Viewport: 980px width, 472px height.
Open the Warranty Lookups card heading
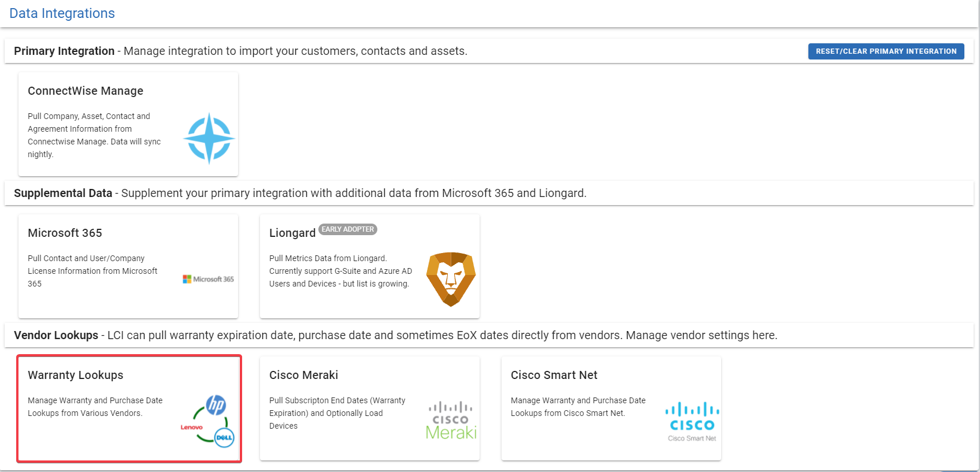pyautogui.click(x=76, y=375)
